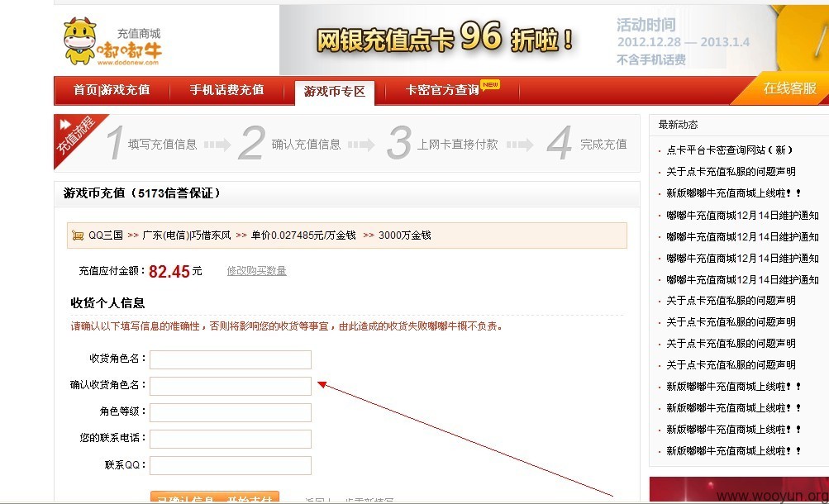Click the 最新动态 panel heading
Viewport: 829px width, 504px height.
[678, 125]
